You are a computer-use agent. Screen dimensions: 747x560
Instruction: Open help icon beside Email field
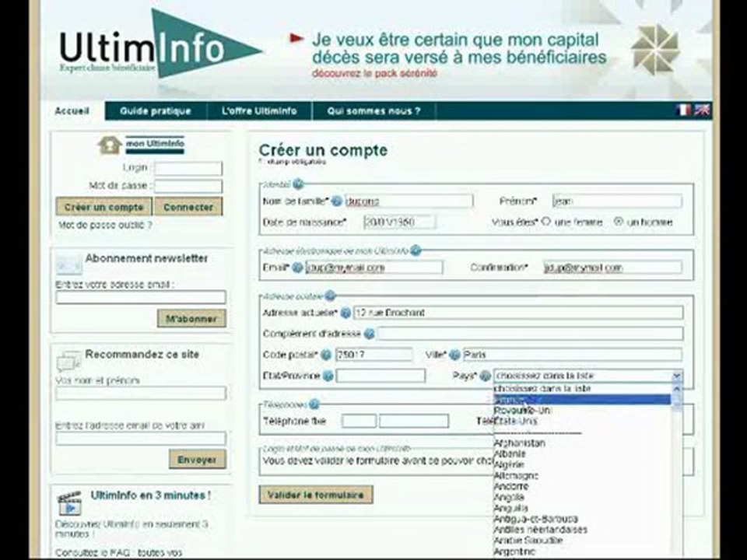297,268
